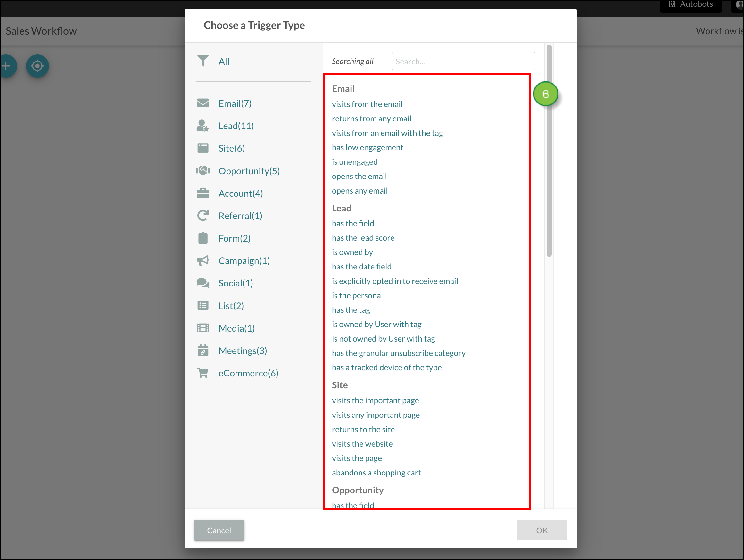Click the Meetings calendar icon
744x560 pixels.
tap(203, 350)
